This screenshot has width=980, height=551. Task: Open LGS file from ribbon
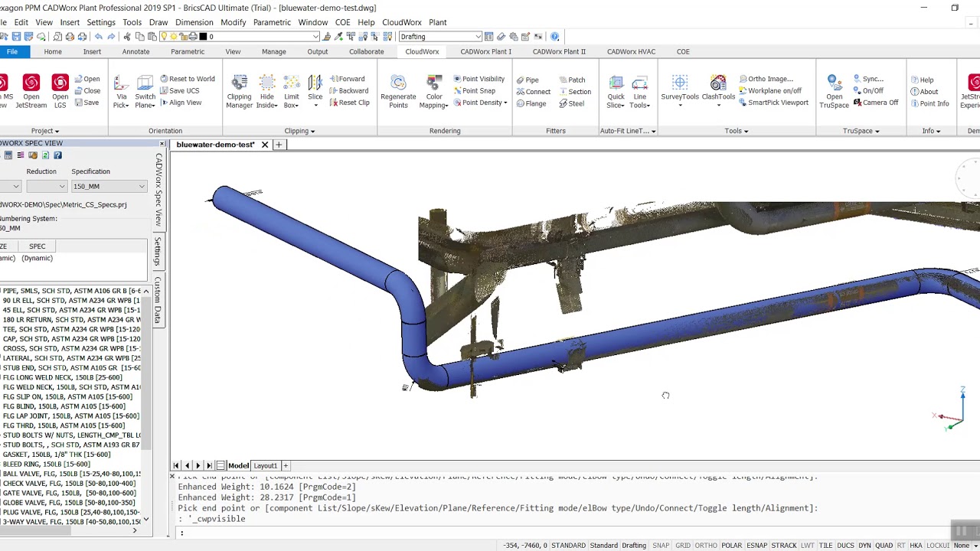pyautogui.click(x=60, y=90)
